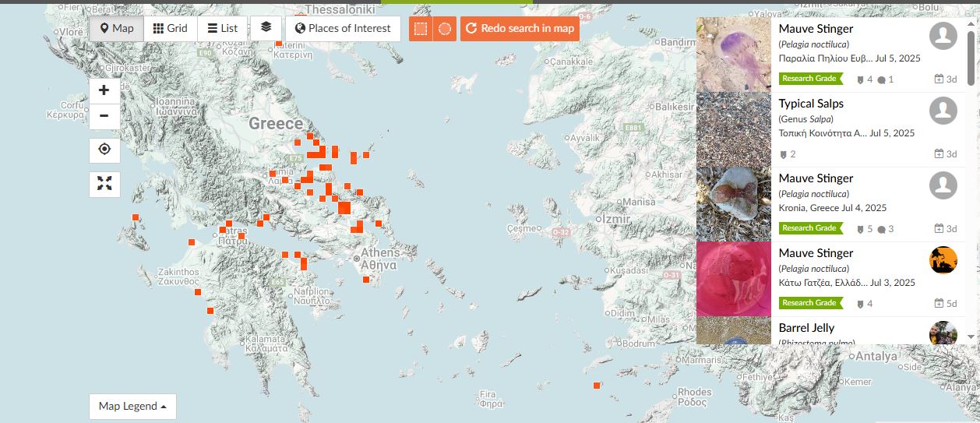980x423 pixels.
Task: Open the orange avatar user profile
Action: [x=943, y=260]
